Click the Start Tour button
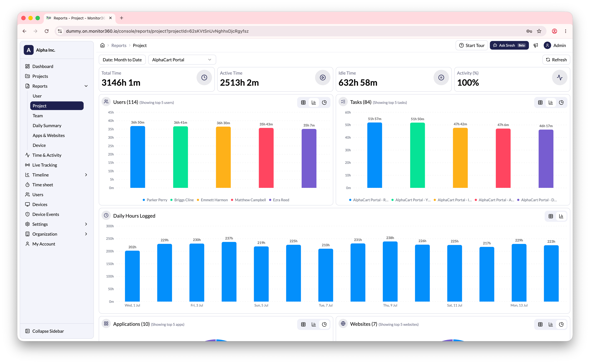 click(472, 45)
